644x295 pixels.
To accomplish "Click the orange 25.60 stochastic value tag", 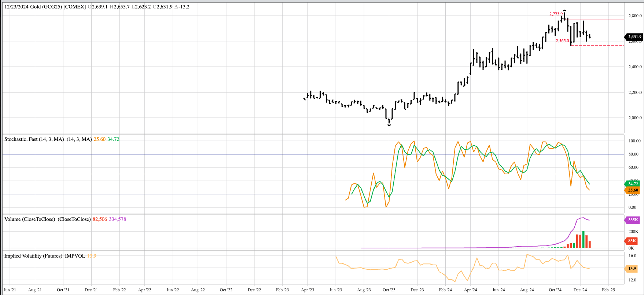I will (633, 190).
